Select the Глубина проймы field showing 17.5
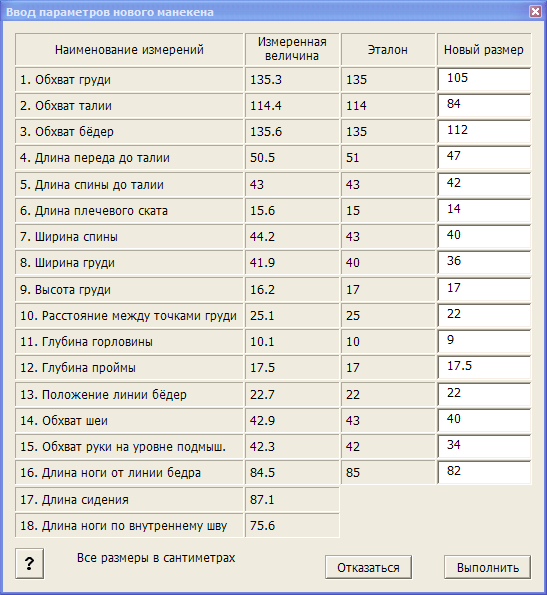 point(484,367)
